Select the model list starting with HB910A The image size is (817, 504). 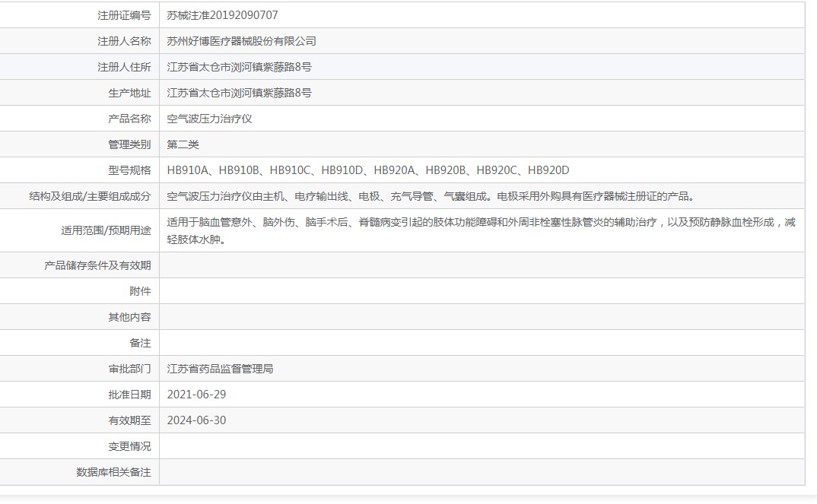point(368,170)
